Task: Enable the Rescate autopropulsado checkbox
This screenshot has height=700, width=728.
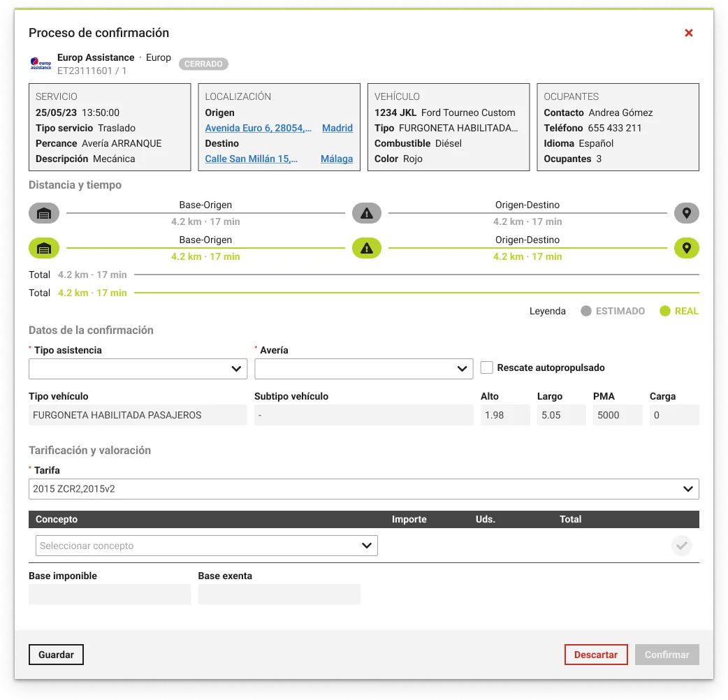Action: (486, 367)
